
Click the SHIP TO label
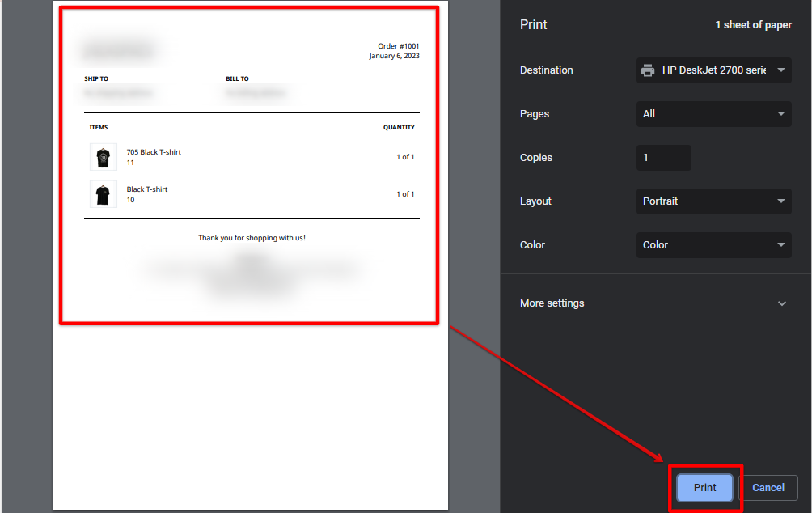pos(95,78)
